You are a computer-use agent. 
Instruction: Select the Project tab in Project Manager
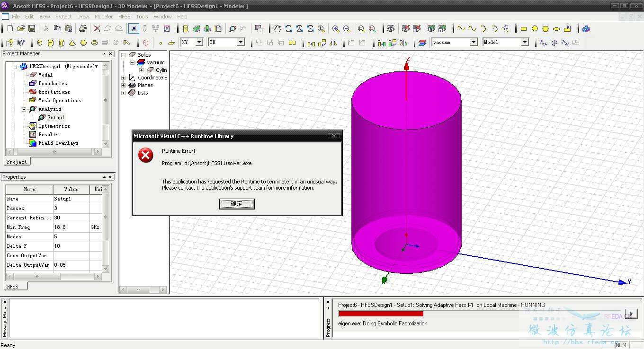pyautogui.click(x=17, y=162)
